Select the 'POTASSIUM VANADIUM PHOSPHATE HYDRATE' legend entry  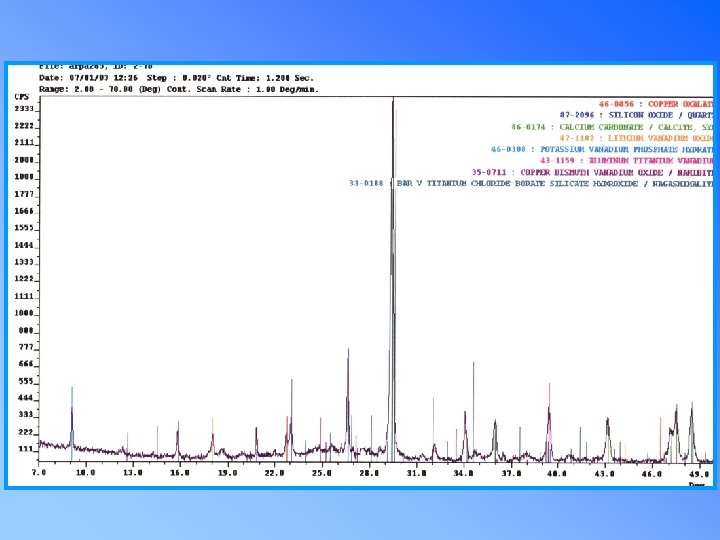coord(602,150)
